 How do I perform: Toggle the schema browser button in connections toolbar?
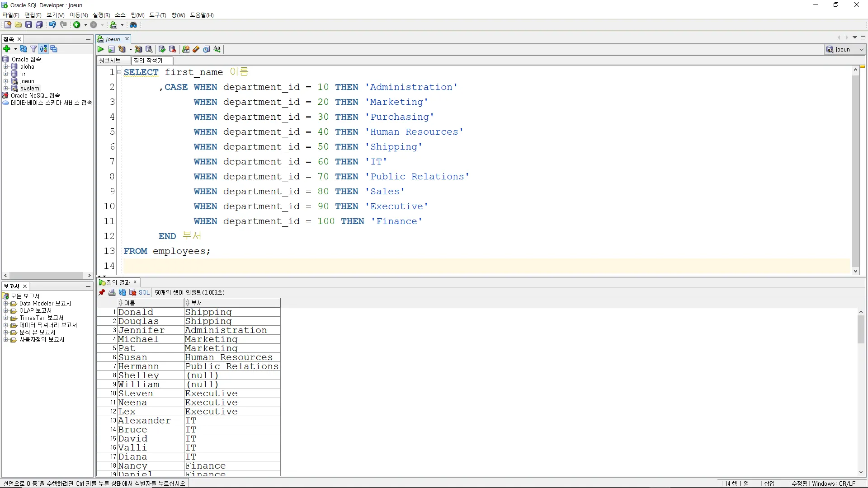43,49
